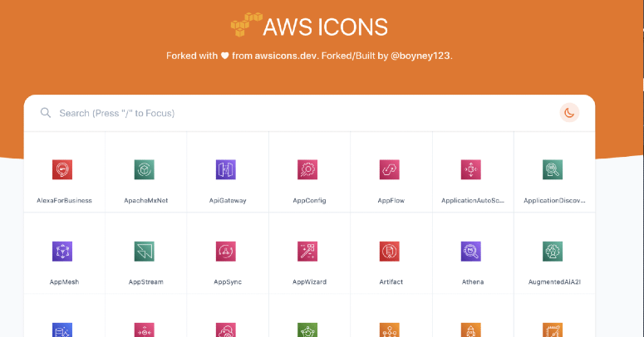
Task: Pick the ApplicationDiscovery icon
Action: (x=553, y=170)
